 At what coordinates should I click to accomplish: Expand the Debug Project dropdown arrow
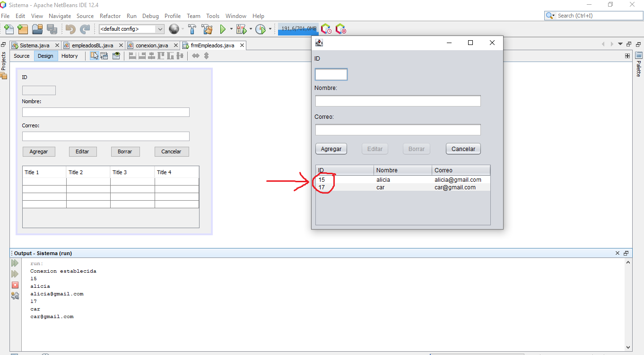pos(251,29)
